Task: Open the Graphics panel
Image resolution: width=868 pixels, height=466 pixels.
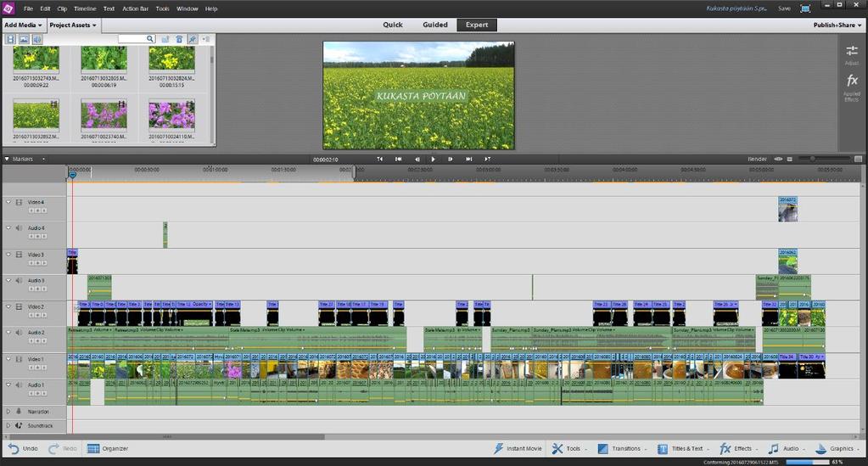Action: point(837,448)
